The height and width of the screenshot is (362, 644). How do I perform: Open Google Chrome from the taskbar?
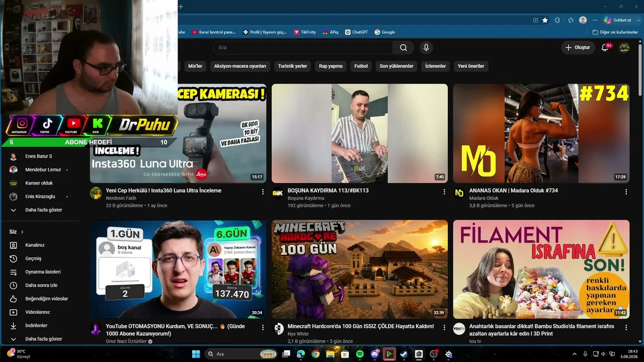click(x=315, y=354)
